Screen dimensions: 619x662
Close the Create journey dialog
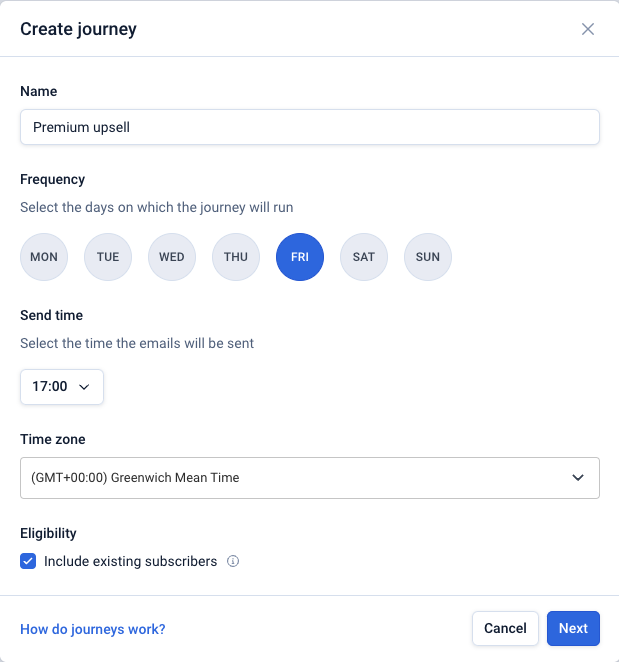pos(588,29)
